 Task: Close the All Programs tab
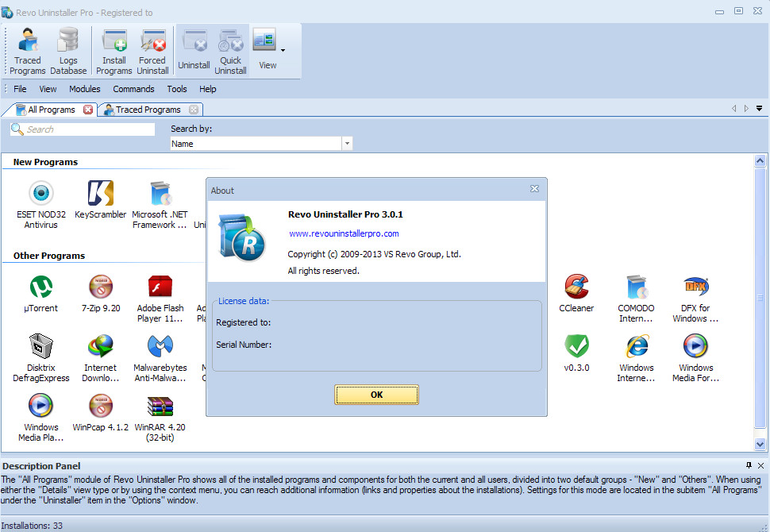tap(88, 110)
